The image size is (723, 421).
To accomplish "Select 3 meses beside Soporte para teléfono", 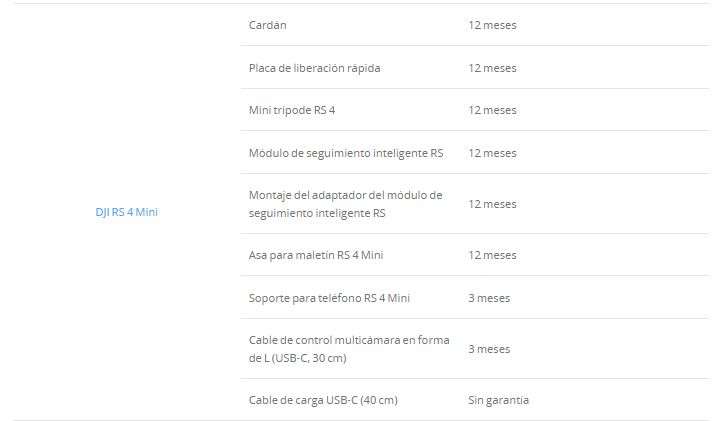I will (x=488, y=298).
